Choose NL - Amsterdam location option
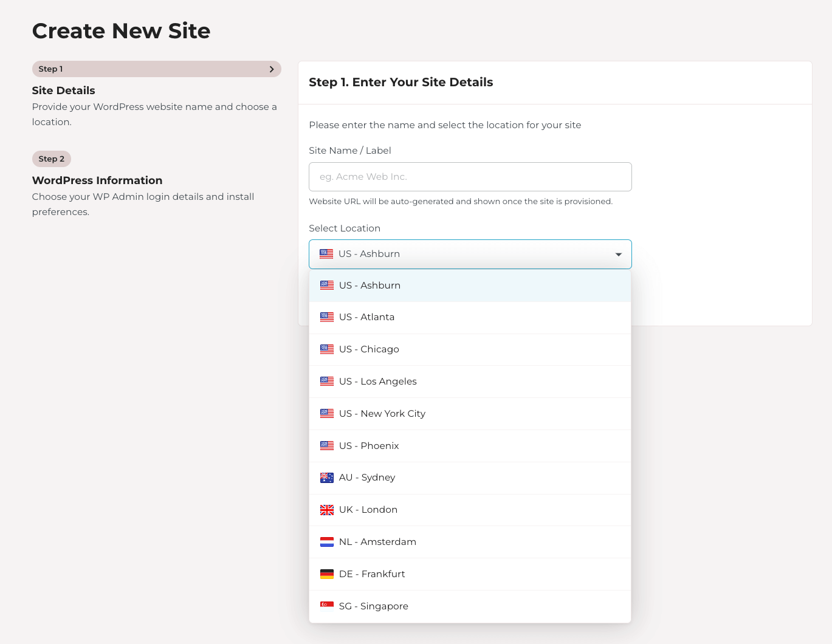 pyautogui.click(x=470, y=542)
